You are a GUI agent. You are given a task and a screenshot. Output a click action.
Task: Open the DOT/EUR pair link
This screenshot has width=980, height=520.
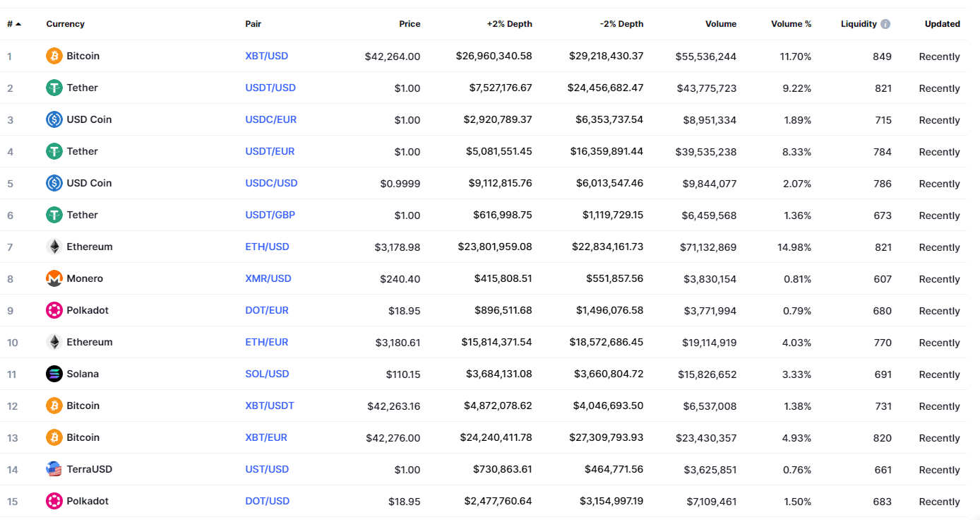(267, 310)
